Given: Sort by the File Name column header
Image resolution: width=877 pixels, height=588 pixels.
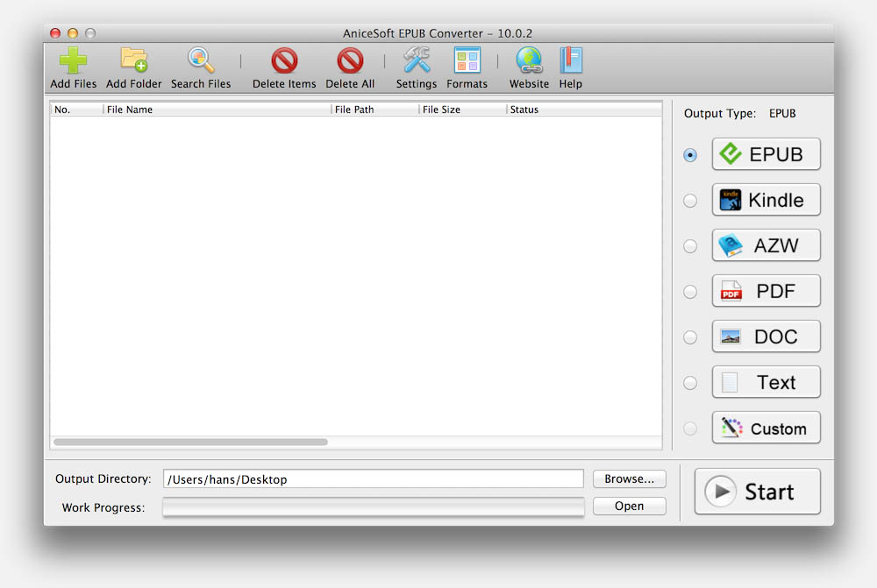Looking at the screenshot, I should pos(216,110).
